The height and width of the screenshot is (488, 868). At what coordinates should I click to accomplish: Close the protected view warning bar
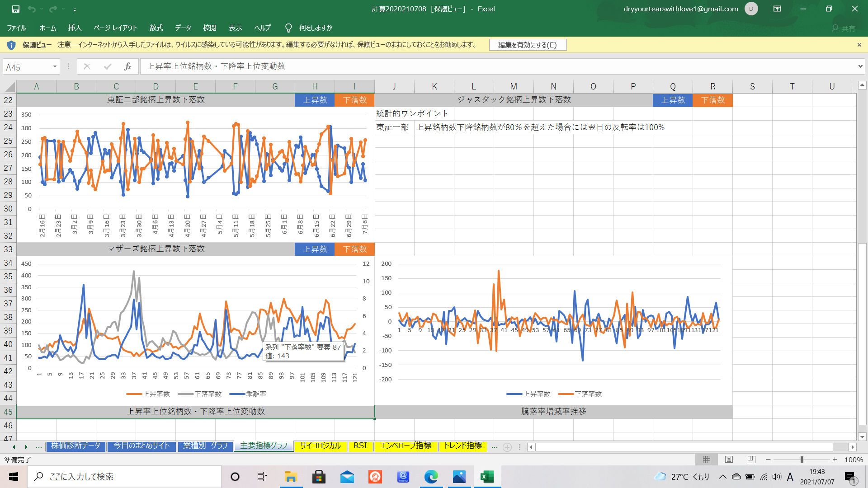click(x=859, y=45)
